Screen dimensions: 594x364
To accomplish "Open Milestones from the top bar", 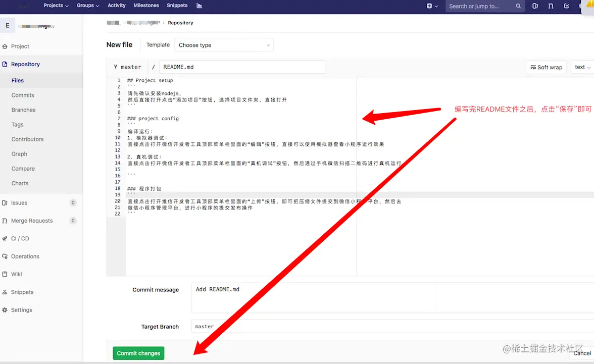I will (x=146, y=6).
